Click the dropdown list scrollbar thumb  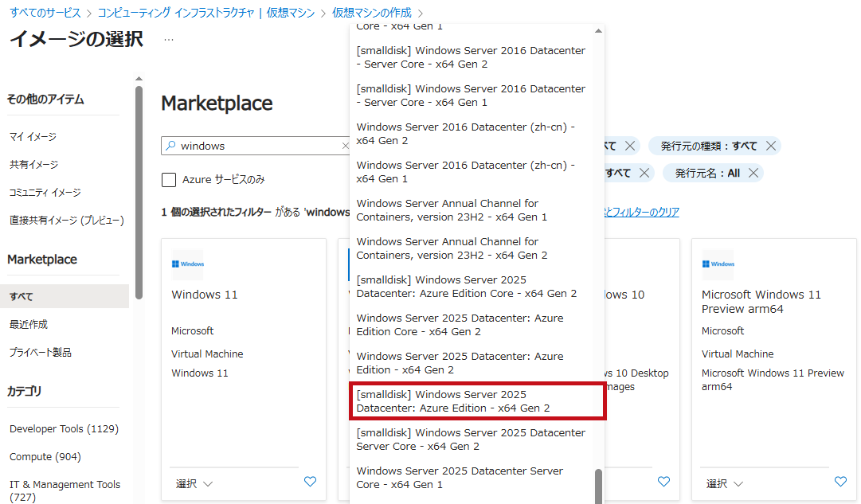(598, 486)
